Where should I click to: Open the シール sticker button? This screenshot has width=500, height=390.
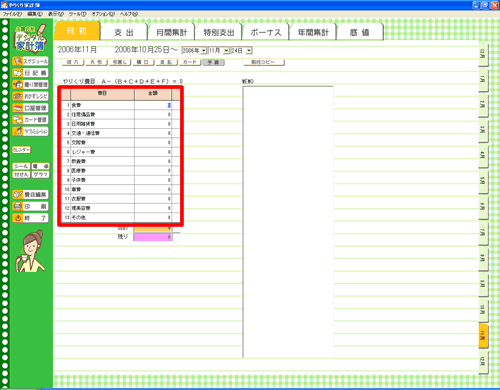(x=21, y=166)
